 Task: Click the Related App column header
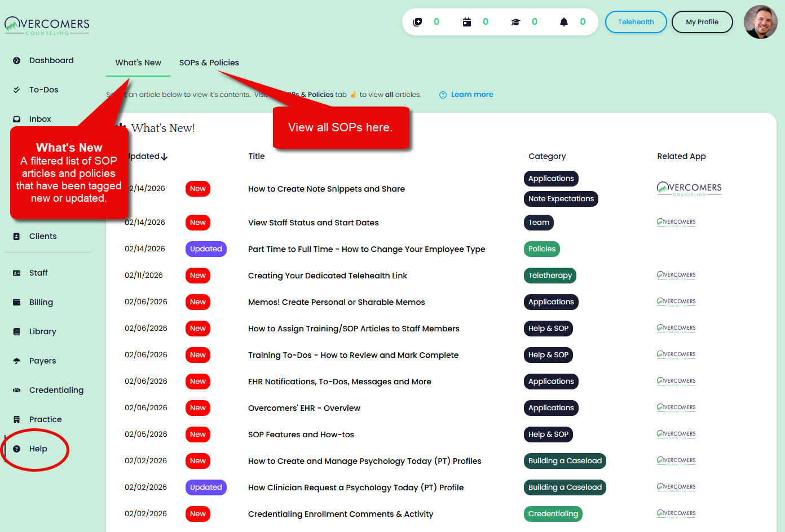tap(681, 156)
